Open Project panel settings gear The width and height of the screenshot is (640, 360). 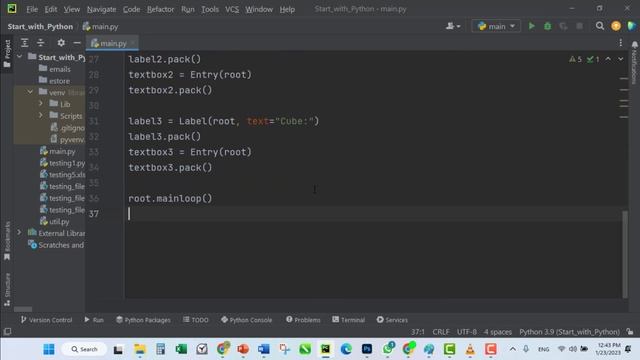tap(61, 42)
